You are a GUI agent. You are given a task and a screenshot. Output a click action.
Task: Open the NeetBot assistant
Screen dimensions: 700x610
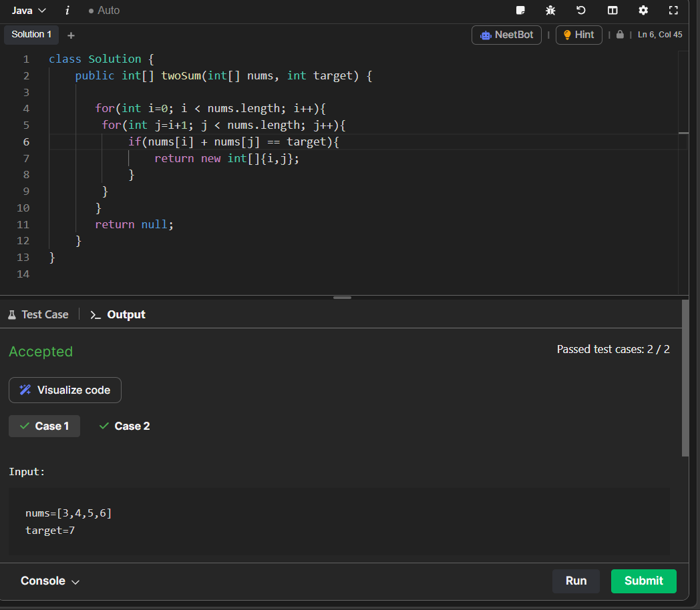pos(506,35)
